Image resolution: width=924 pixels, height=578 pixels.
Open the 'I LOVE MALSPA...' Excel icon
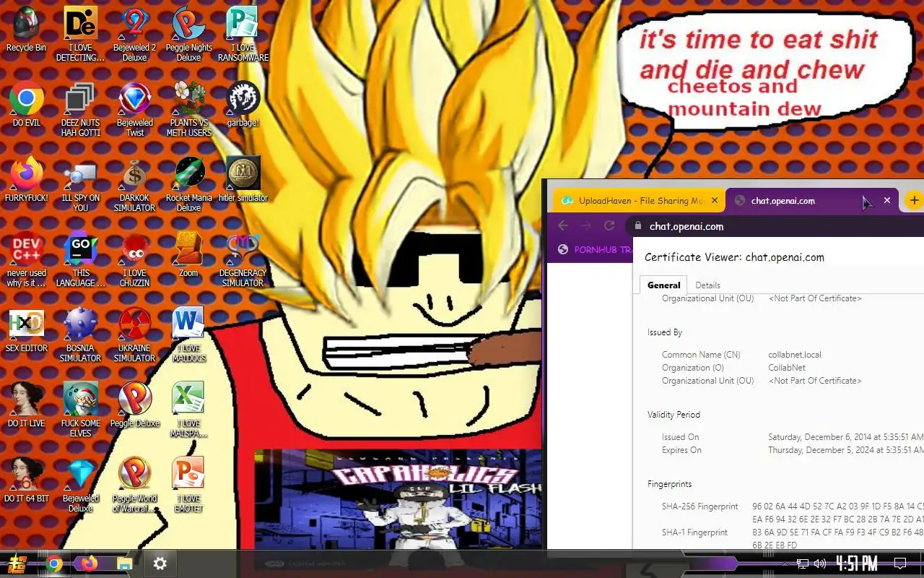188,409
